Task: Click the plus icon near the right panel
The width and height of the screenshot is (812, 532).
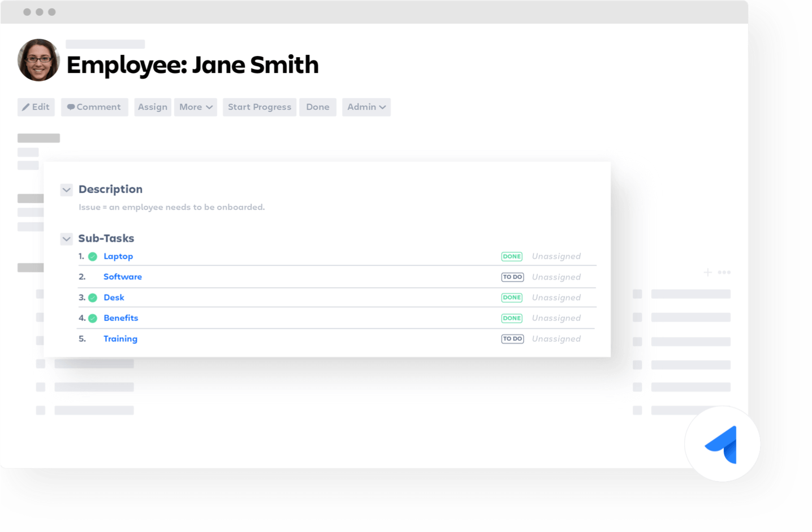Action: coord(707,272)
